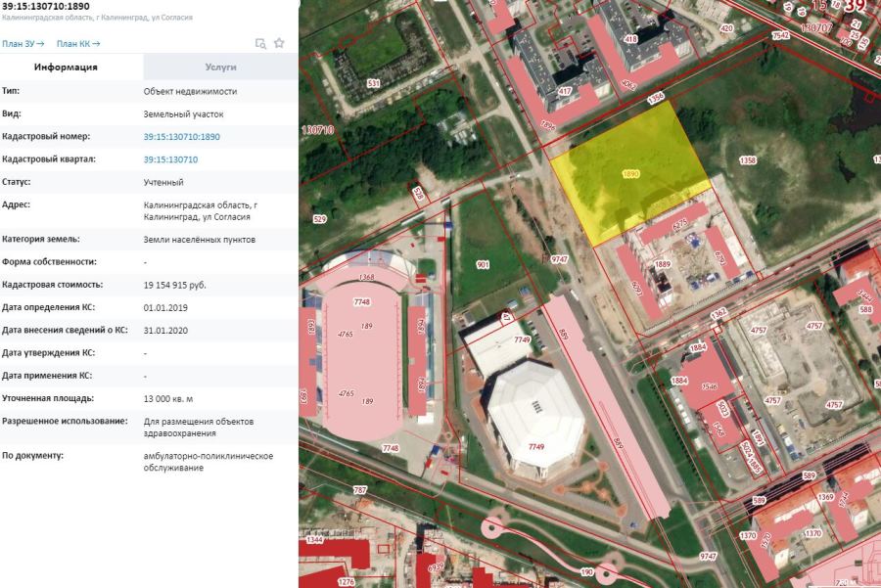Click the magnifier document icon beside the star
881x588 pixels.
(260, 43)
